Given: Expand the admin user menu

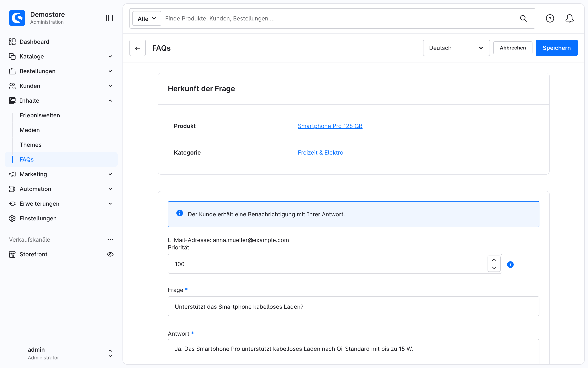Looking at the screenshot, I should (x=110, y=353).
